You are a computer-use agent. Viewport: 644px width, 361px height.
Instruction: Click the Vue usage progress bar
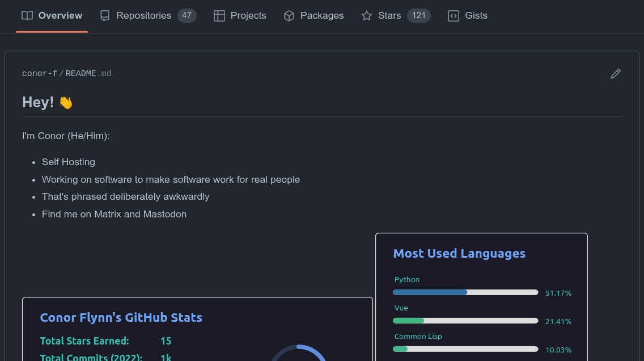click(465, 321)
